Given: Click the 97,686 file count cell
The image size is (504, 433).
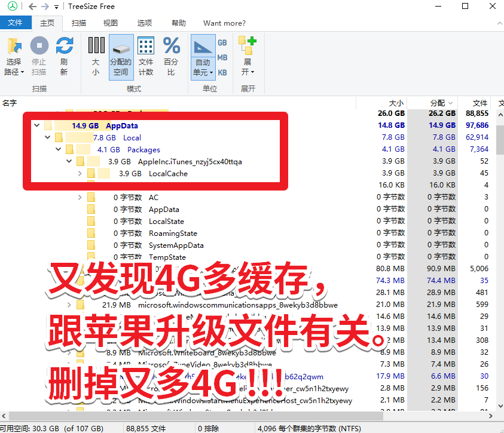Looking at the screenshot, I should (477, 125).
